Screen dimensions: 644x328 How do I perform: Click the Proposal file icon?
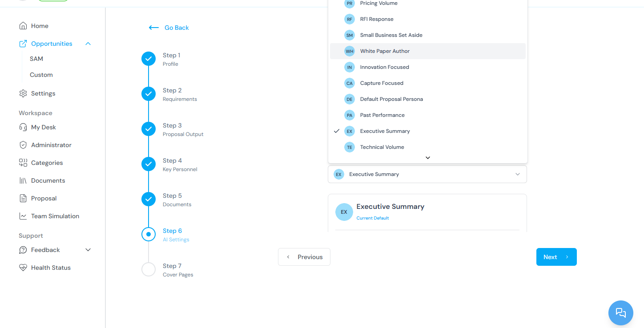click(23, 198)
